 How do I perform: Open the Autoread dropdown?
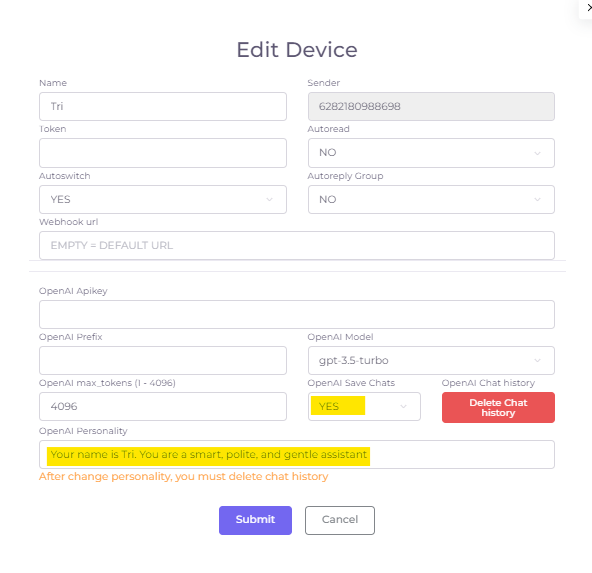pos(431,153)
